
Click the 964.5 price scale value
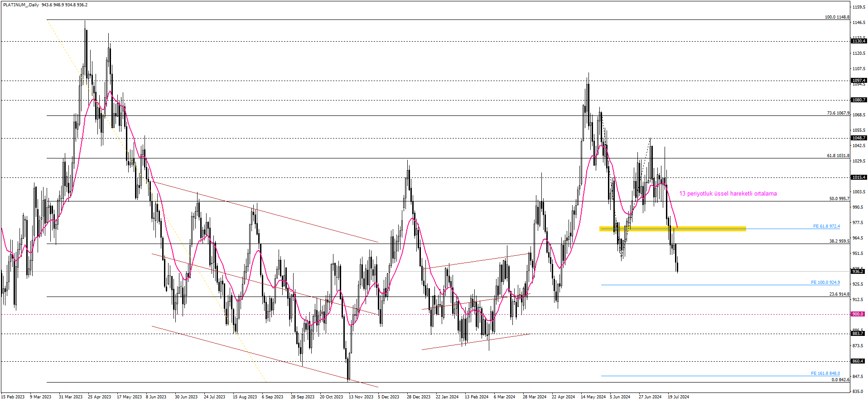858,238
